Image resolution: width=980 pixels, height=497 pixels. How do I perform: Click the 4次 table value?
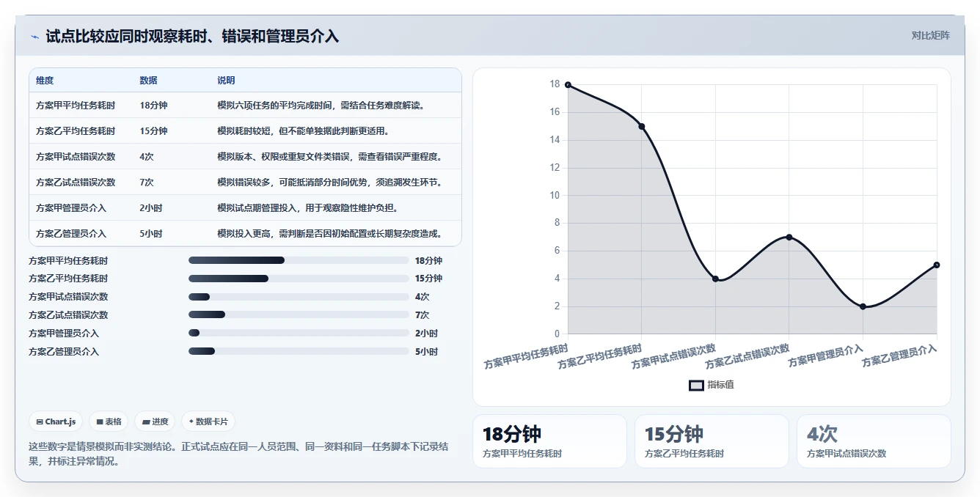[147, 157]
